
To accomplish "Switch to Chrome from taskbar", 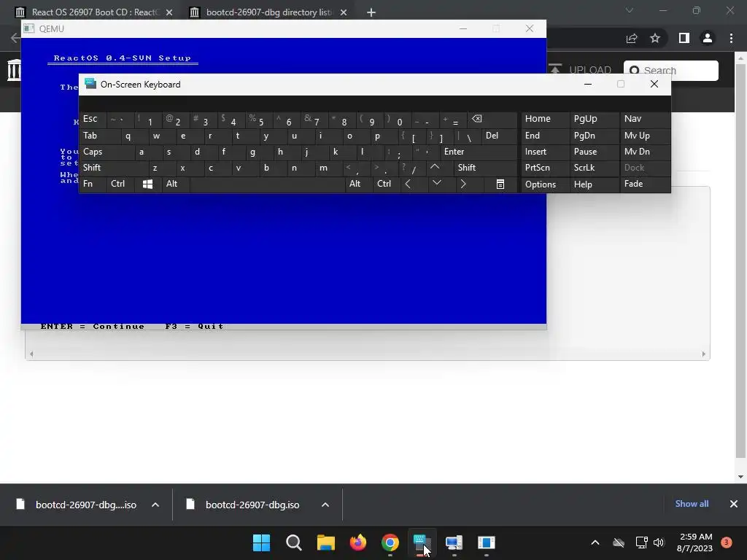I will point(390,542).
